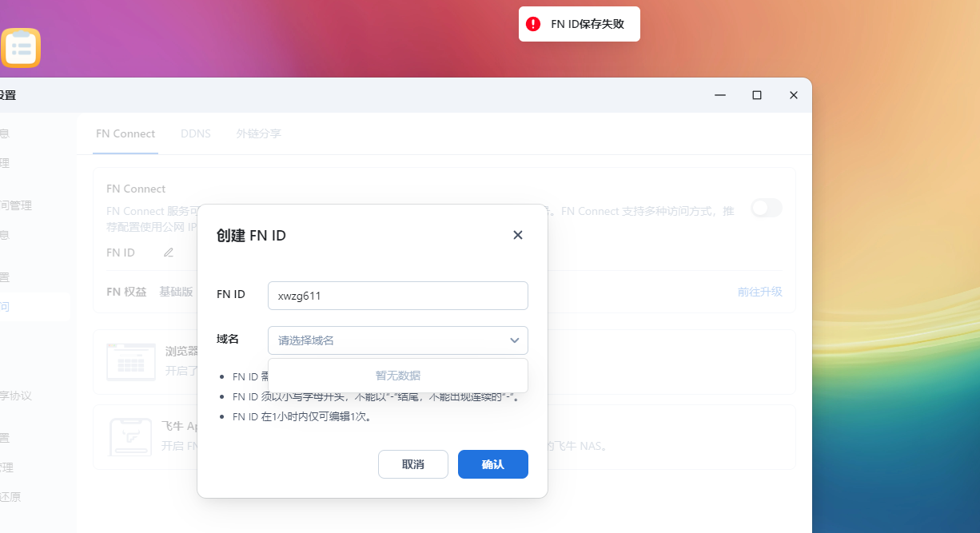Open the 域名 selection dropdown
The image size is (980, 533).
pos(397,340)
